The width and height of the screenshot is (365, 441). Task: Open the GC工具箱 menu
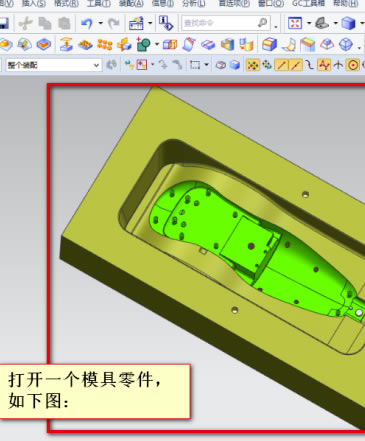(308, 4)
